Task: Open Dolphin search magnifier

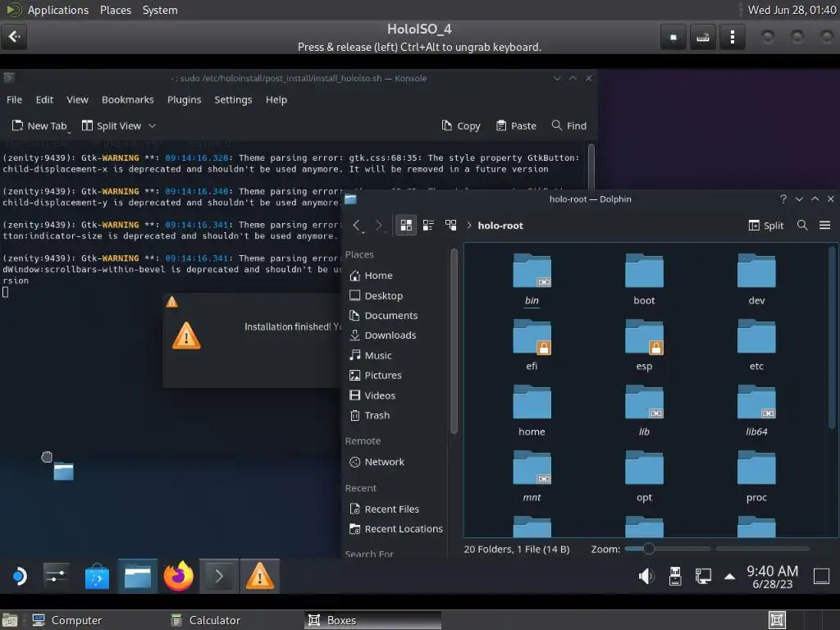Action: pos(802,226)
